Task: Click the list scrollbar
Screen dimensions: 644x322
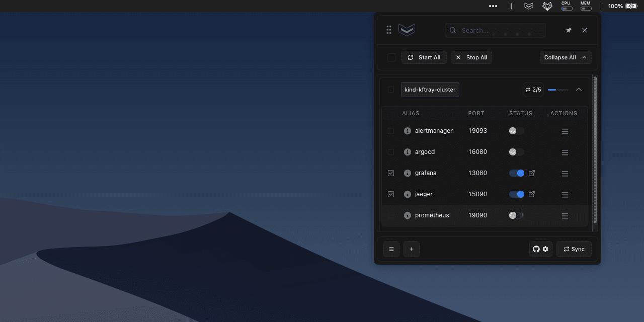Action: click(595, 150)
